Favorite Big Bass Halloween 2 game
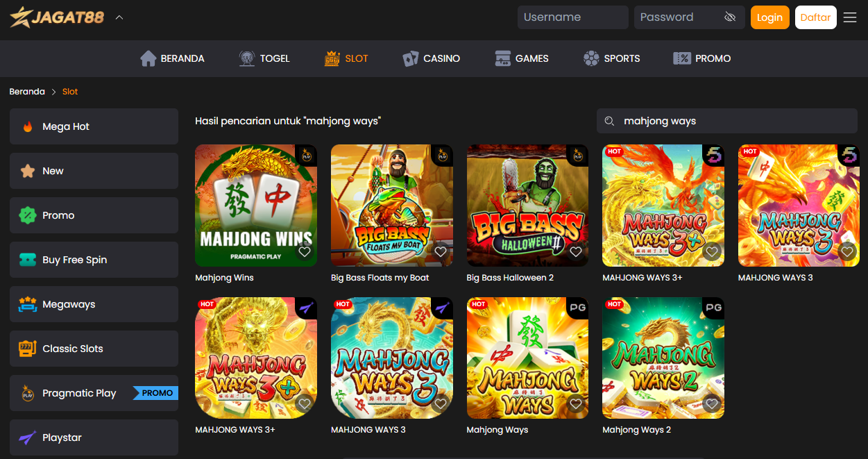 [575, 252]
